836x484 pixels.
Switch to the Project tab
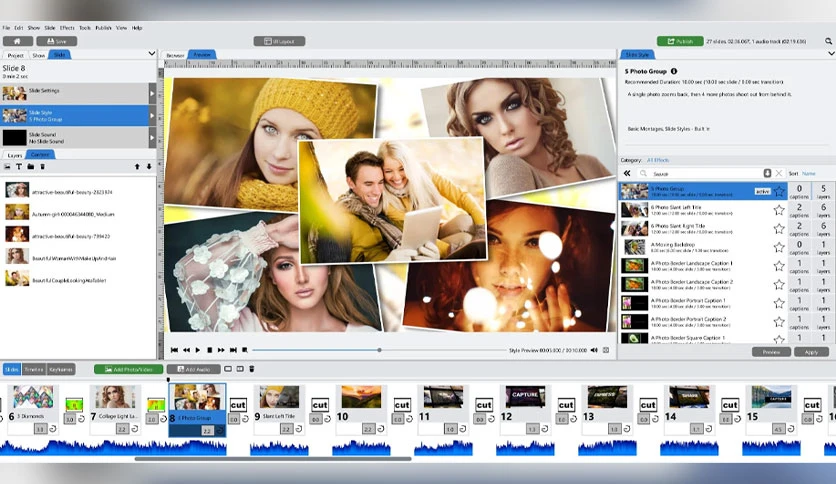tap(15, 55)
